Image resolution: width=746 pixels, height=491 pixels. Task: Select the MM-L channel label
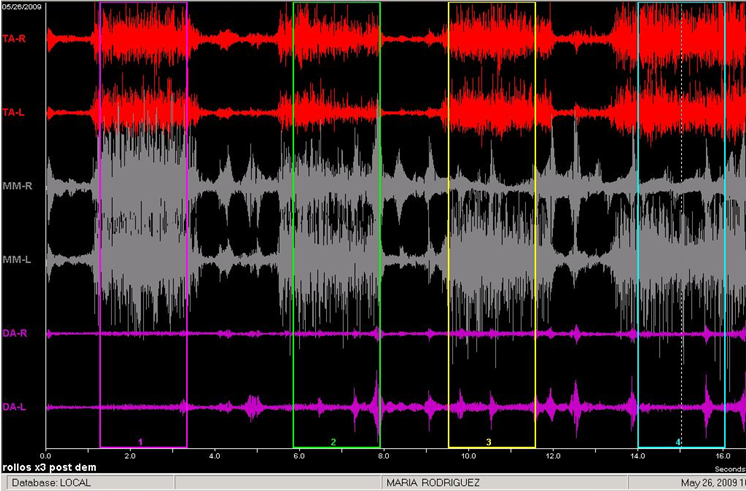pos(14,260)
